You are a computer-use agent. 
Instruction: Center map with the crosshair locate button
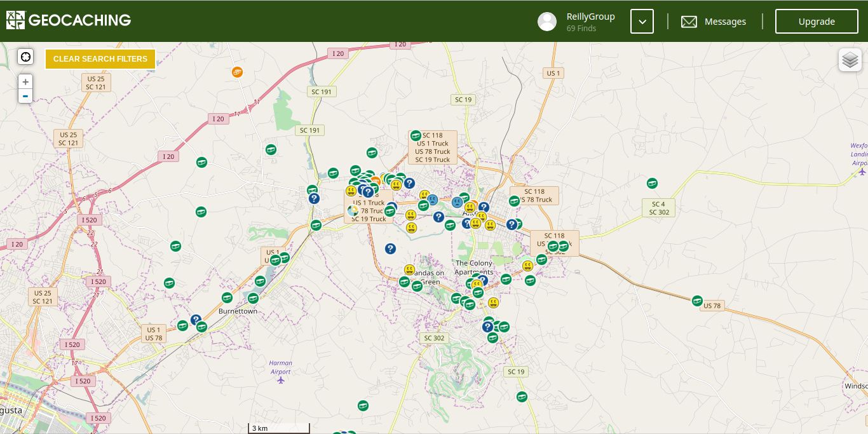[25, 57]
